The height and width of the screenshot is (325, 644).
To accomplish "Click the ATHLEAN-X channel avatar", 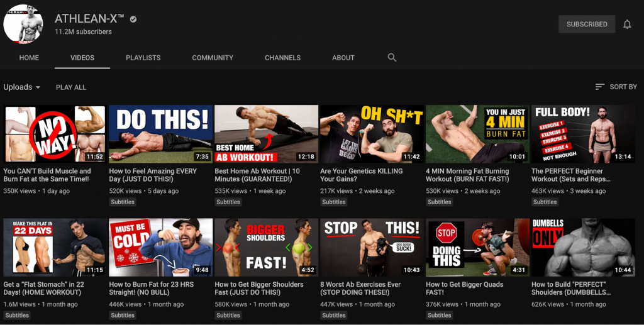I will (x=23, y=25).
